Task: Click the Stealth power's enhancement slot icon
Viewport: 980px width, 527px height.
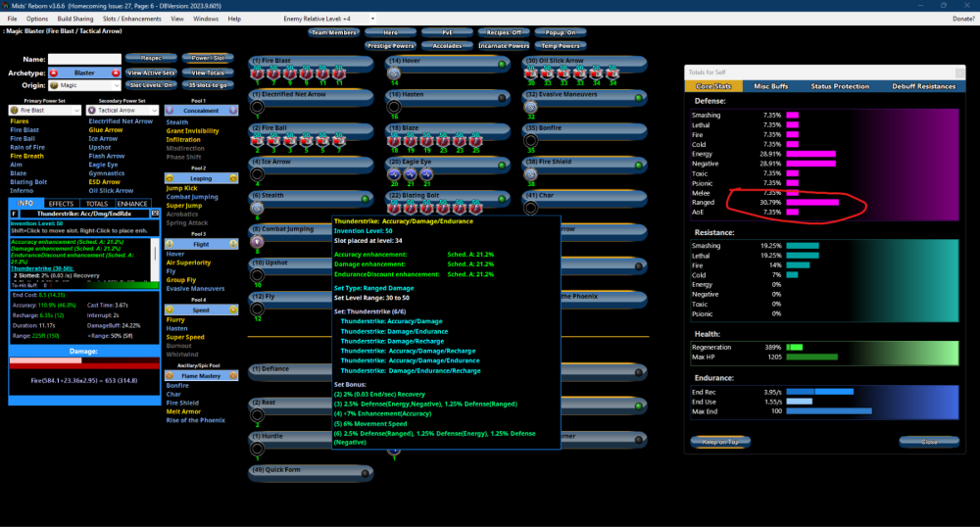Action: [257, 208]
